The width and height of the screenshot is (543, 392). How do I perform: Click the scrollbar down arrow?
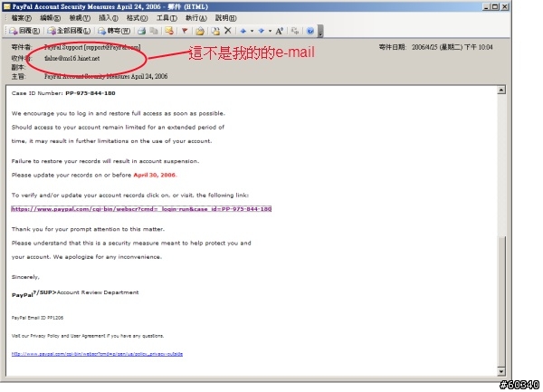501,372
